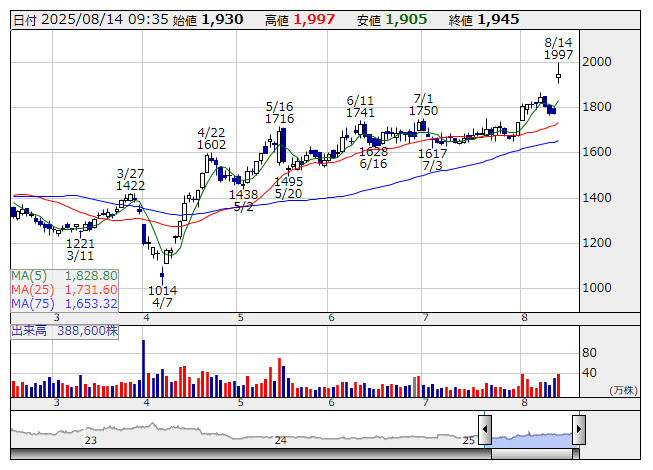Click the tallest blue volume bar in April
Screen dimensions: 653x470
point(144,368)
